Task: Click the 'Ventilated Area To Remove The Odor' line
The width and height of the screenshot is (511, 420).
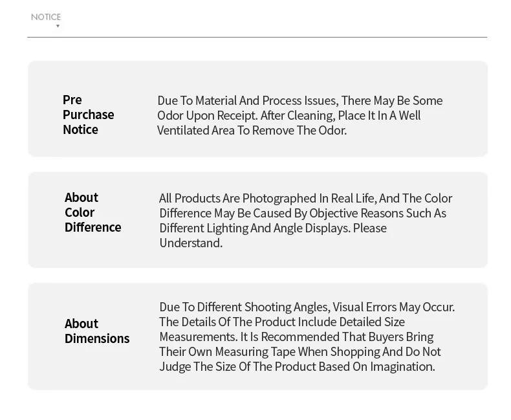Action: (x=252, y=130)
